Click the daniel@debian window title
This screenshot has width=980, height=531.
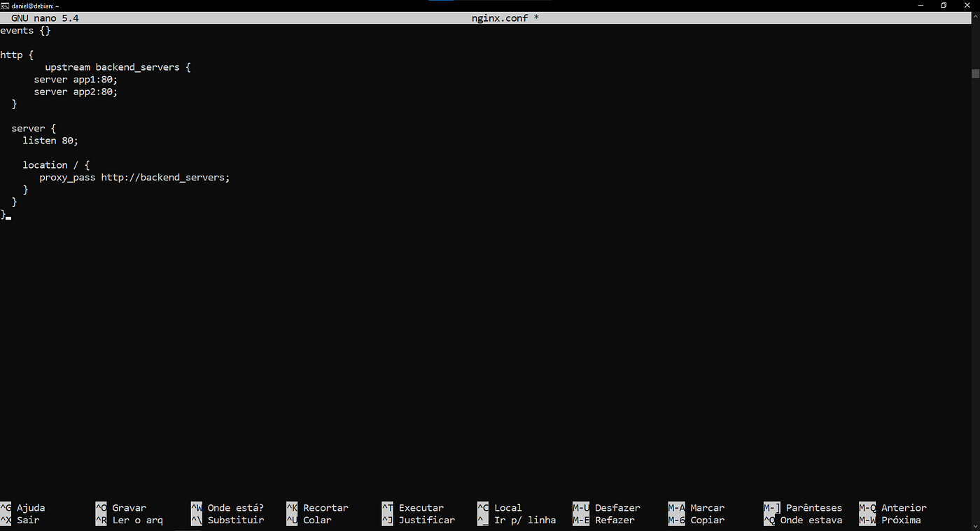point(35,5)
